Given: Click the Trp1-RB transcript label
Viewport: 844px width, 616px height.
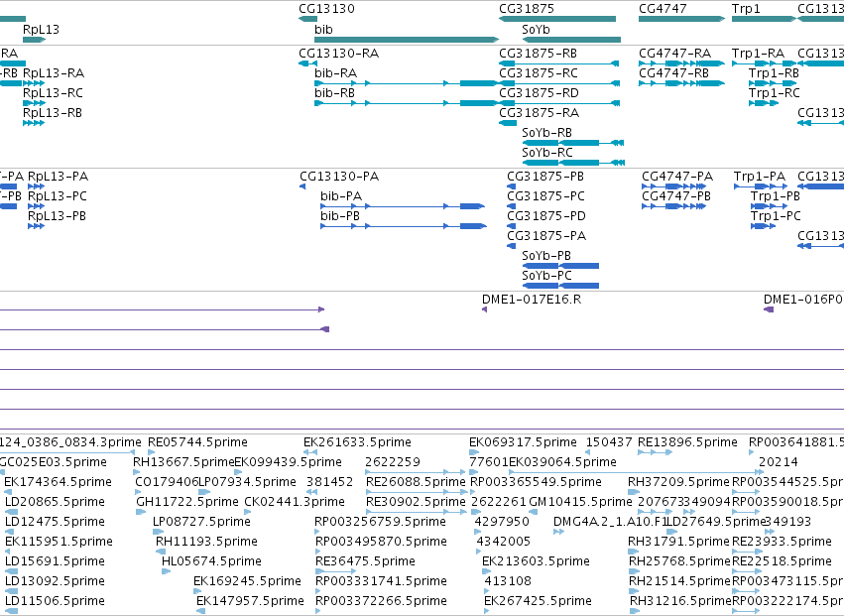Looking at the screenshot, I should click(774, 73).
